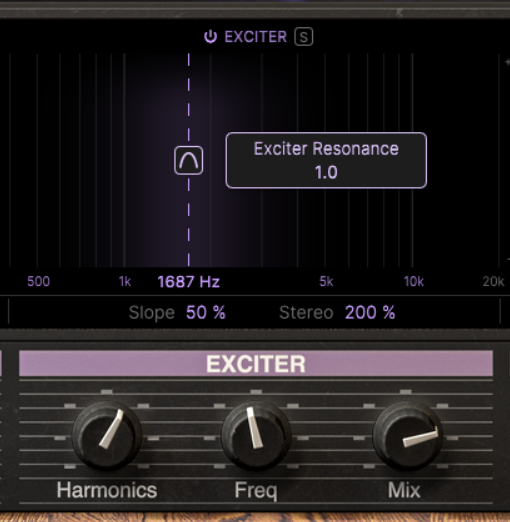Image resolution: width=510 pixels, height=522 pixels.
Task: Click the bell-shaped resonance handle icon
Action: 188,160
